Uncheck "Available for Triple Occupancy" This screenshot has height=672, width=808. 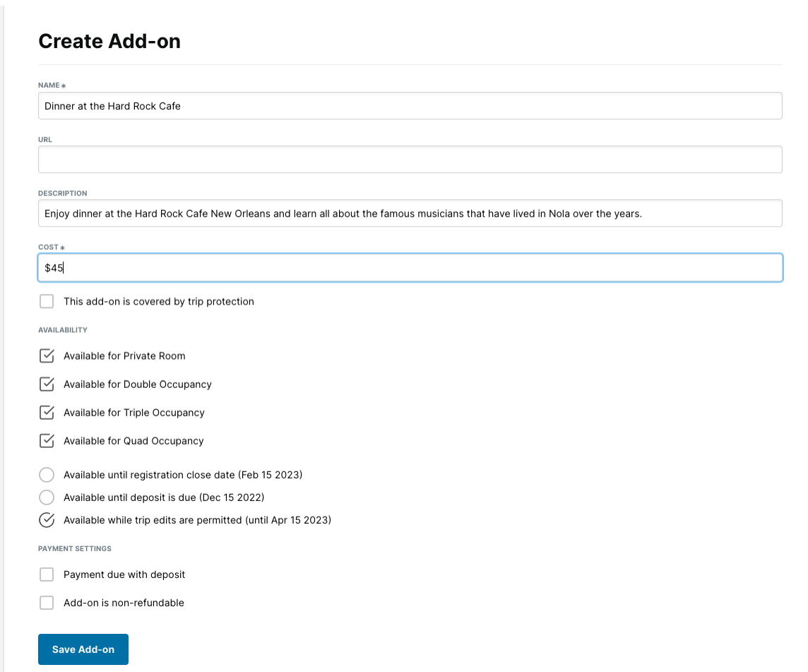tap(47, 413)
